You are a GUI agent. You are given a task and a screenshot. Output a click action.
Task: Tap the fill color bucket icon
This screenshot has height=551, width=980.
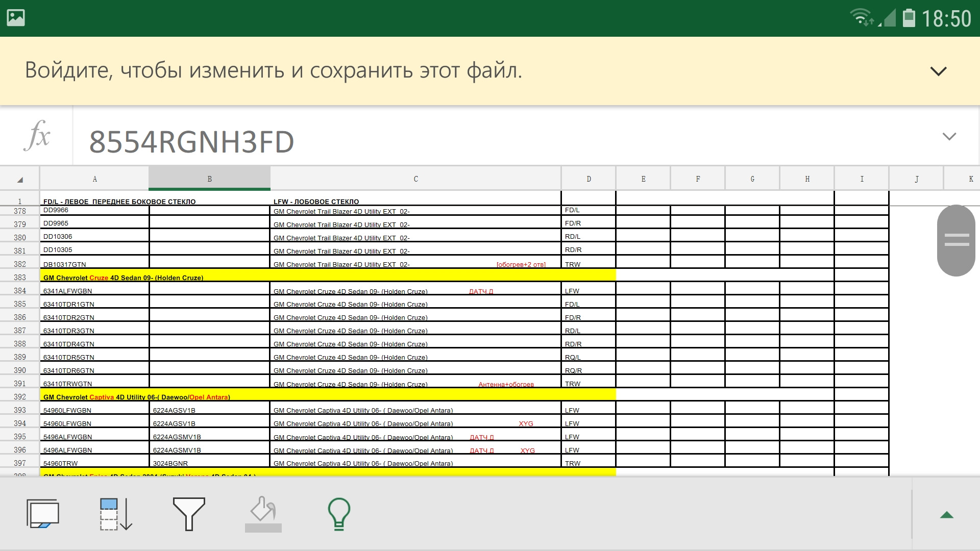263,514
